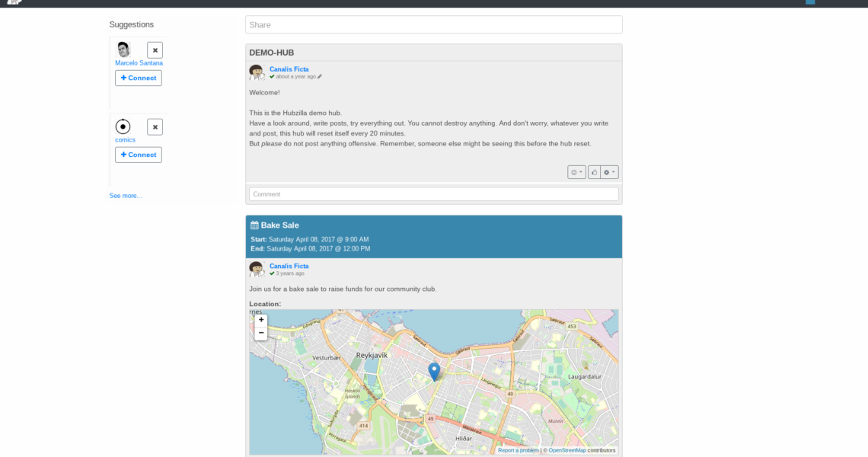This screenshot has width=868, height=457.
Task: Click Marcelo Santana's avatar photo
Action: coord(123,50)
